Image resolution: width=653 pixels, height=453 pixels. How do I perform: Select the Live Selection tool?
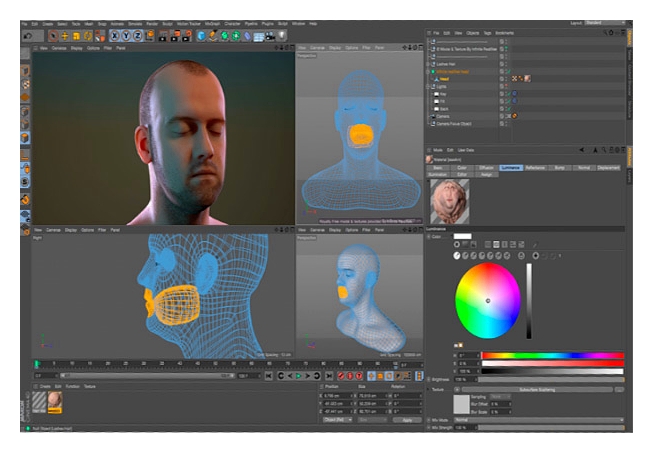click(x=53, y=36)
